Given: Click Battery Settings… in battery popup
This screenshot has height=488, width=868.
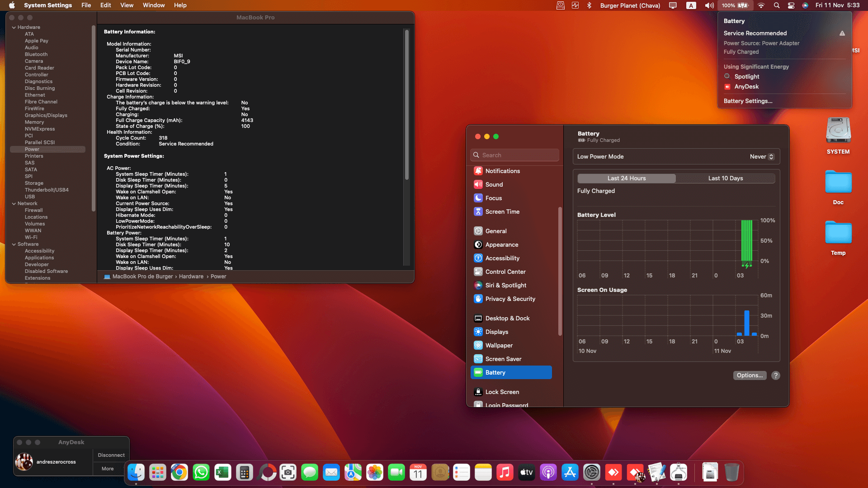Looking at the screenshot, I should pos(748,101).
